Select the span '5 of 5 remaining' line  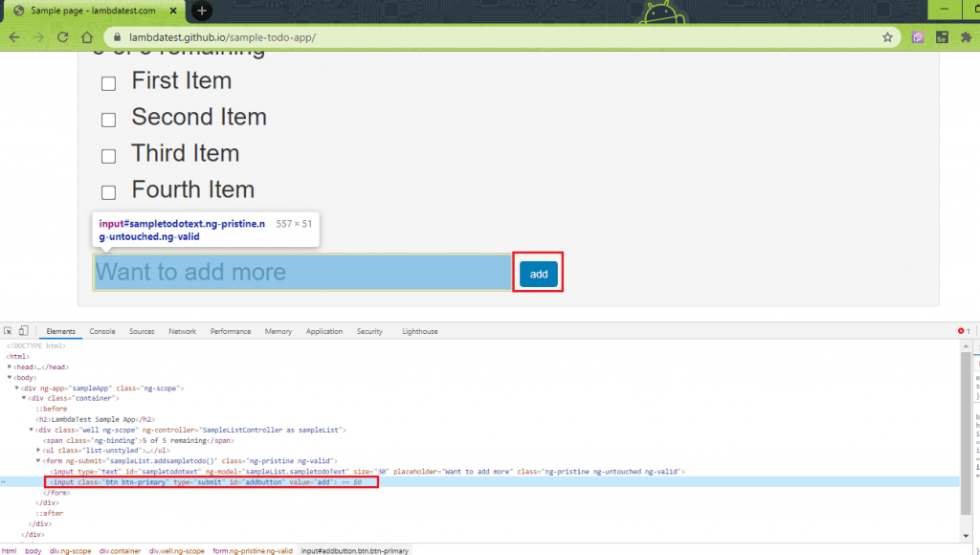click(x=138, y=440)
